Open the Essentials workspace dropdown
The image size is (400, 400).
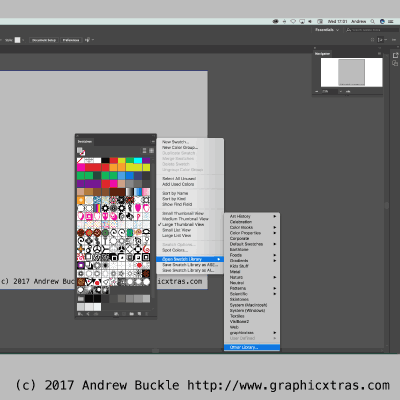coord(327,30)
